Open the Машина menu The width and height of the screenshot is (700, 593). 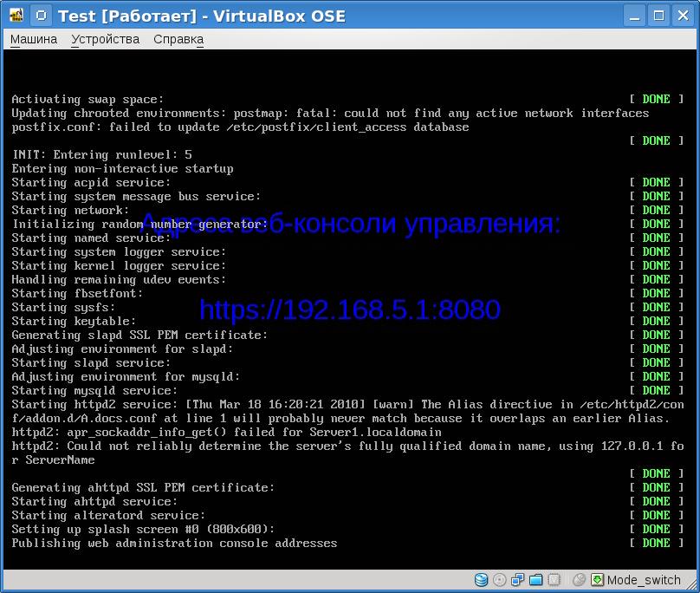point(34,39)
